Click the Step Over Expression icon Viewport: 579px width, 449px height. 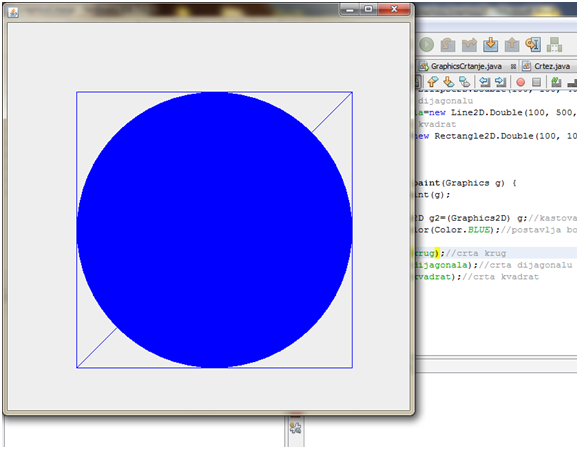coord(469,45)
